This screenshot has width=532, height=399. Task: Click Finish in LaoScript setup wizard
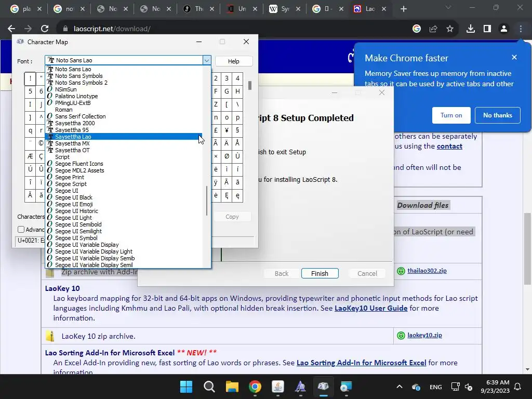pos(320,273)
